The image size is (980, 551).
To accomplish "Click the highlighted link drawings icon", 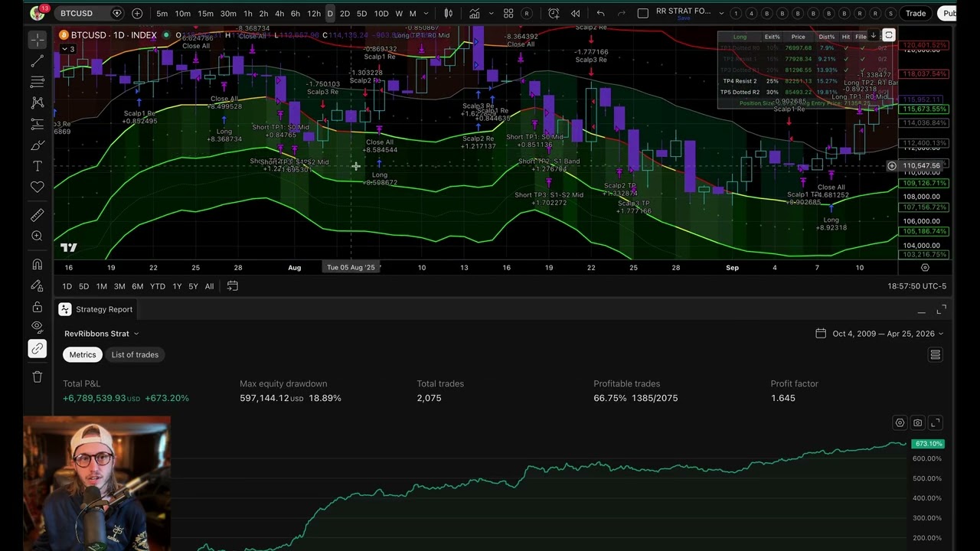I will (x=37, y=349).
